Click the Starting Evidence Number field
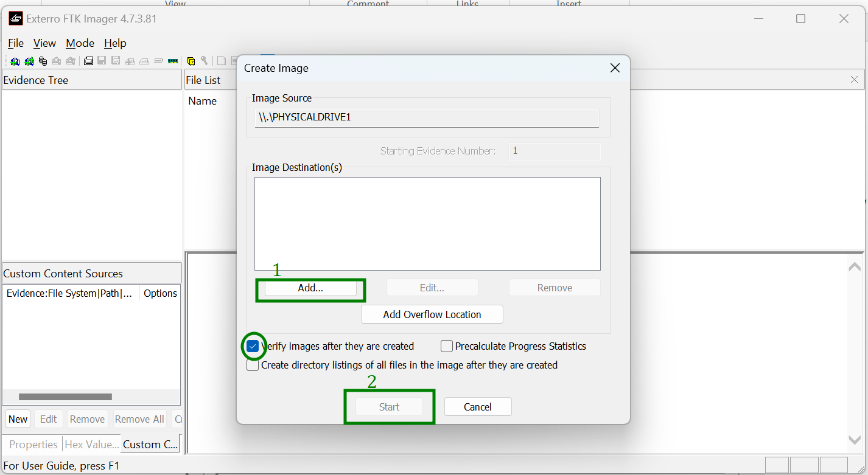868x475 pixels. coord(555,151)
